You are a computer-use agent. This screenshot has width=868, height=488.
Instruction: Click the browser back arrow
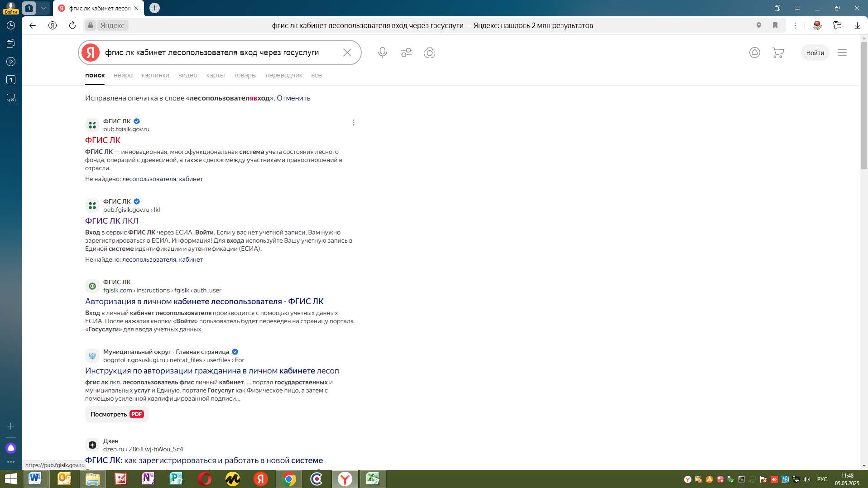click(x=33, y=25)
